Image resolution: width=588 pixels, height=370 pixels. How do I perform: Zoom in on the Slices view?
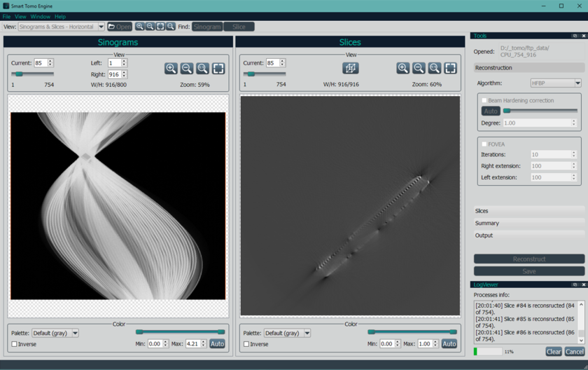(402, 68)
